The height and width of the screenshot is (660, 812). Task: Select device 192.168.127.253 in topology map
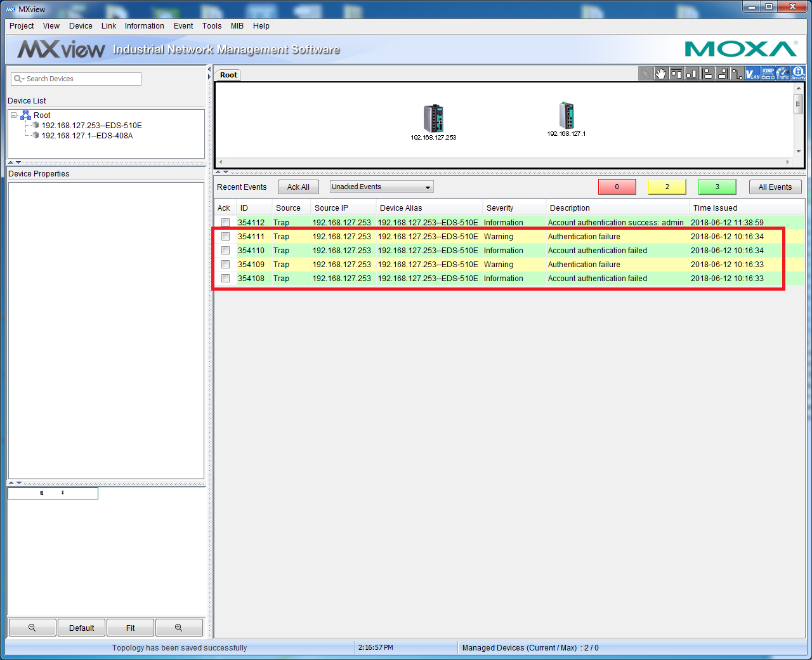434,119
